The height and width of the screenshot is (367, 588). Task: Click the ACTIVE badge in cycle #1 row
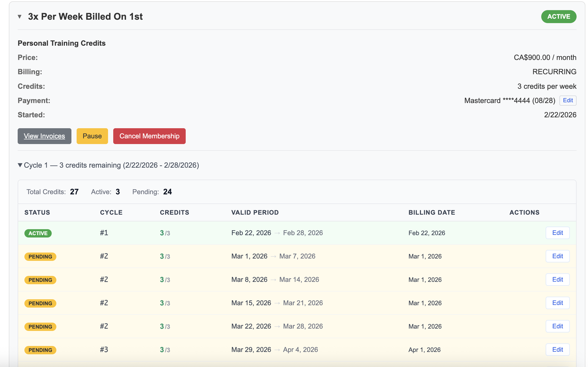(38, 233)
